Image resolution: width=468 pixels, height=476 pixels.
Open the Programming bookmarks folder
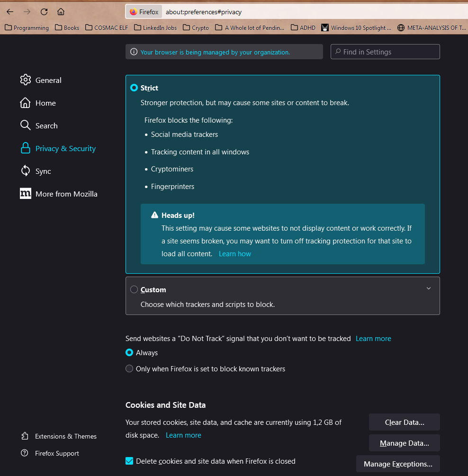tap(27, 27)
